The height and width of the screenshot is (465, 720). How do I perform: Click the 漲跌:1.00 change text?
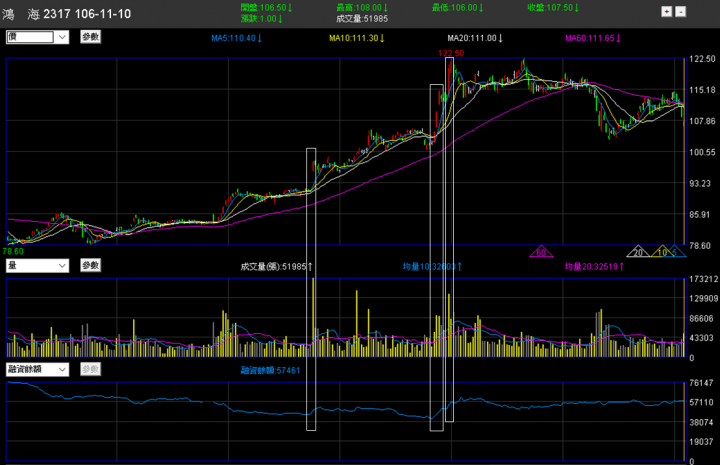click(x=261, y=19)
